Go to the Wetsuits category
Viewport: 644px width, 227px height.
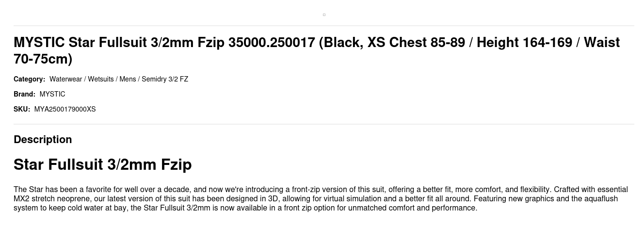pos(100,79)
